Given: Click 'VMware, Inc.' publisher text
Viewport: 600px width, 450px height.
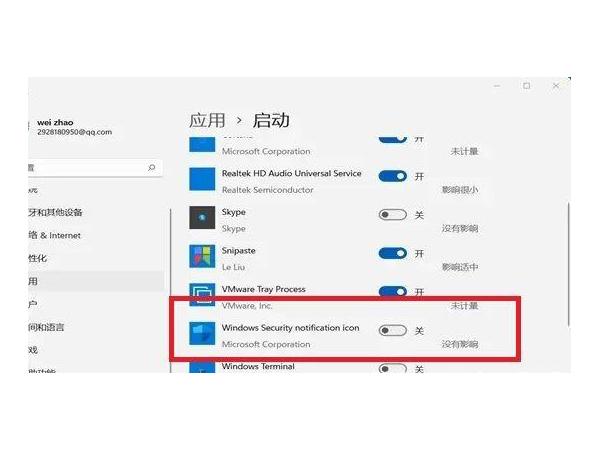Looking at the screenshot, I should click(247, 306).
